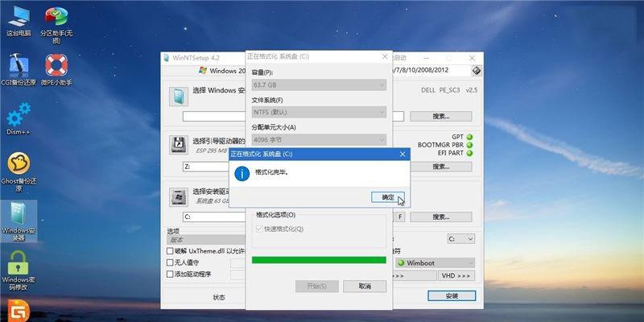Click the 开始(S) button
The image size is (644, 322).
pos(316,287)
